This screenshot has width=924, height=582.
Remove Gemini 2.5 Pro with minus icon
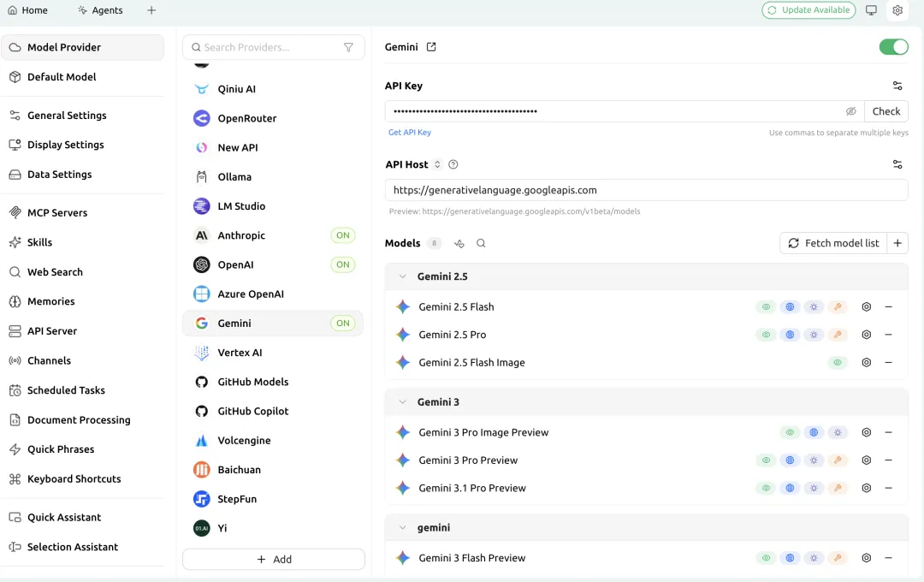889,335
